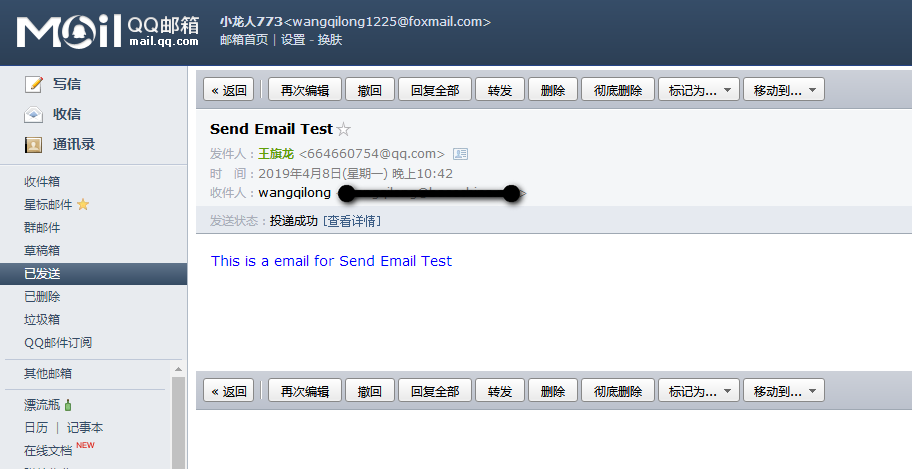This screenshot has width=912, height=469.
Task: Click the top 撤回 recall button
Action: pos(370,90)
